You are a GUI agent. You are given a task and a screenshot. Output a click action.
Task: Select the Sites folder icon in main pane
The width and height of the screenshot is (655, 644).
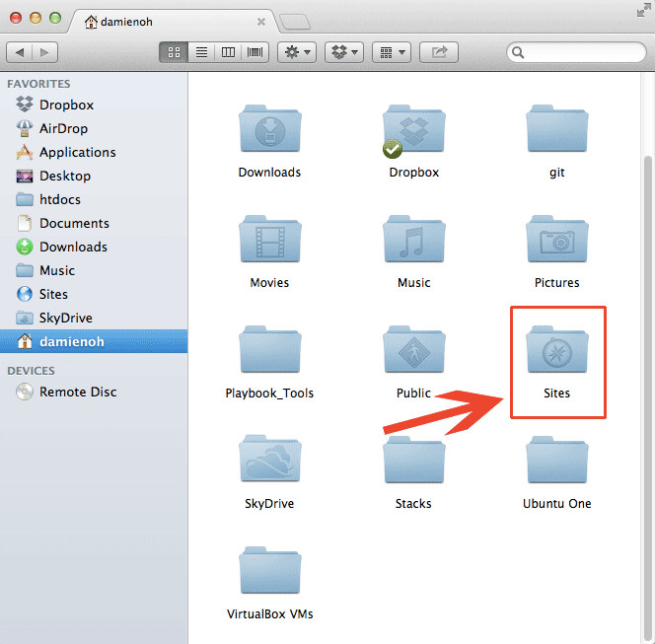(556, 349)
